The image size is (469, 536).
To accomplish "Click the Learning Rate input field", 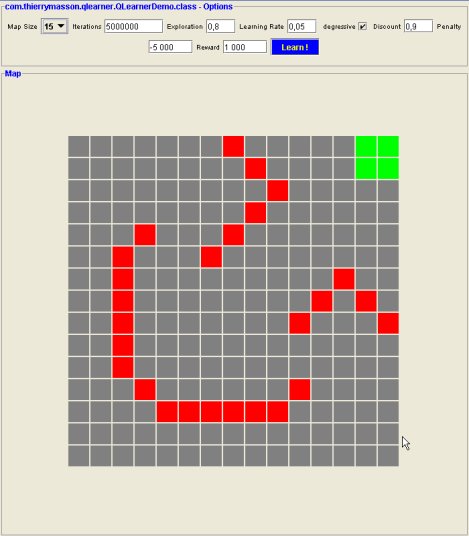I will pyautogui.click(x=302, y=26).
